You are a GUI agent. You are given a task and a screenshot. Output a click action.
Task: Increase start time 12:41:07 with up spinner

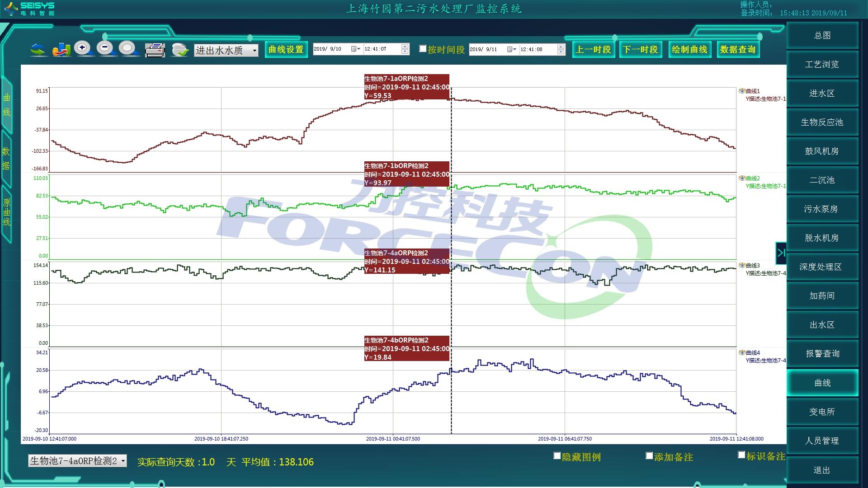tap(405, 47)
